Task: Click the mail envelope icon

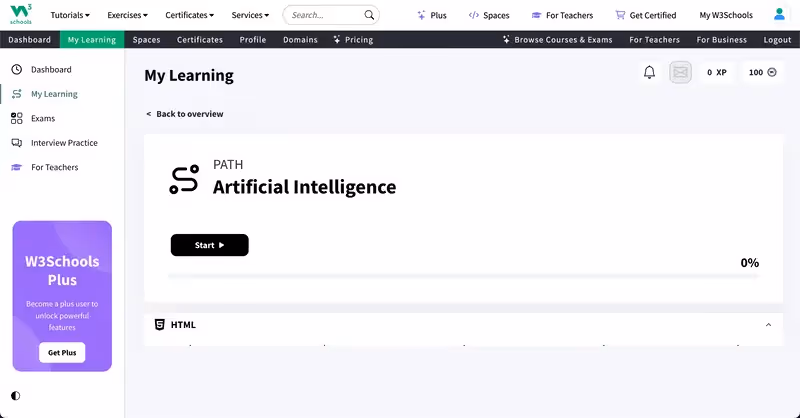Action: pyautogui.click(x=680, y=72)
